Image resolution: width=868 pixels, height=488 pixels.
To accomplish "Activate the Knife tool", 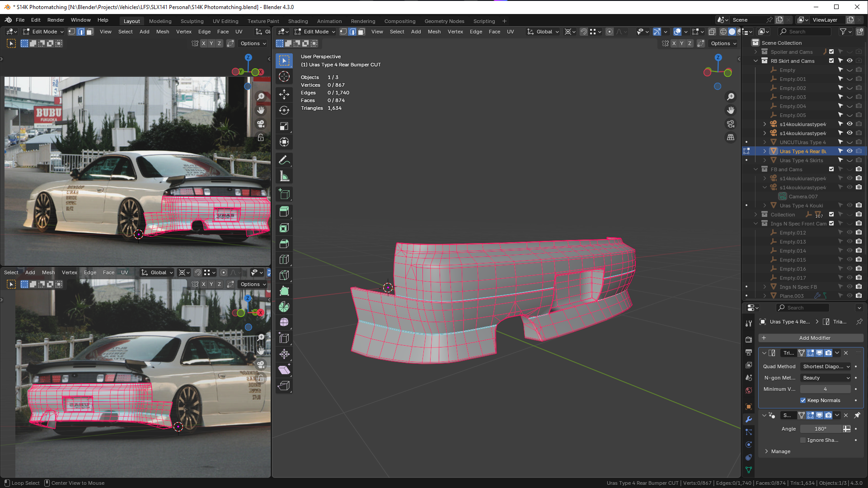I will (x=284, y=275).
